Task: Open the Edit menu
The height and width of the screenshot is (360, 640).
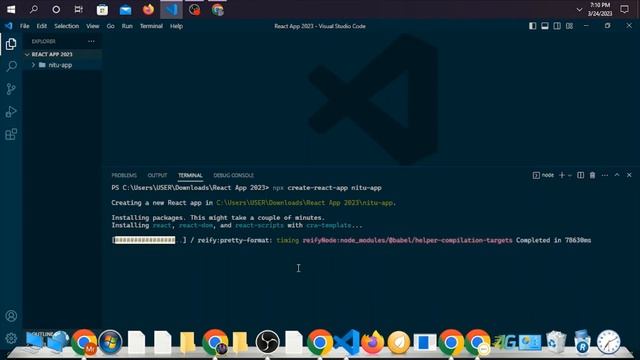Action: pos(42,26)
